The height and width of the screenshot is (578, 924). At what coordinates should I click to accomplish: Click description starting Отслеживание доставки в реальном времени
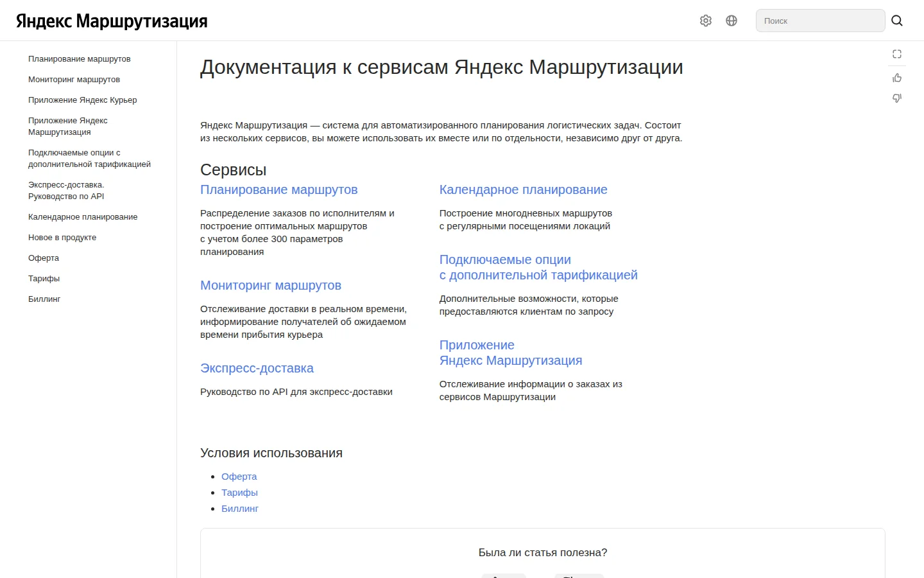pos(304,322)
